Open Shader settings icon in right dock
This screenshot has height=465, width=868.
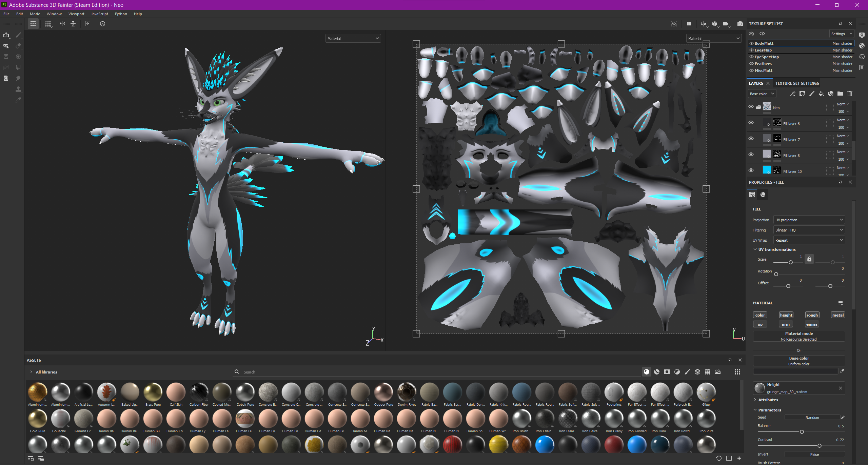point(862,46)
